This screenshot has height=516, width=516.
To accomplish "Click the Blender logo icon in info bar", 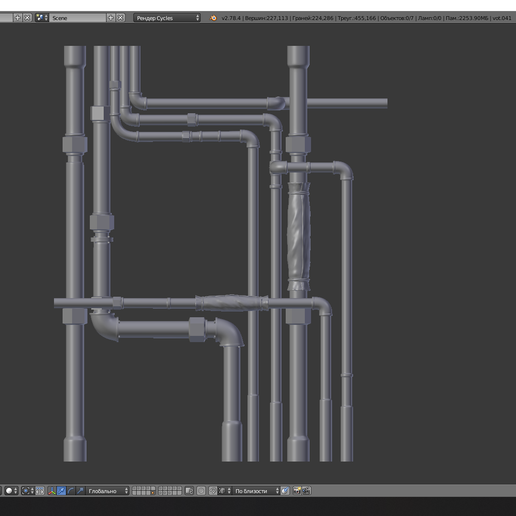I will 213,18.
